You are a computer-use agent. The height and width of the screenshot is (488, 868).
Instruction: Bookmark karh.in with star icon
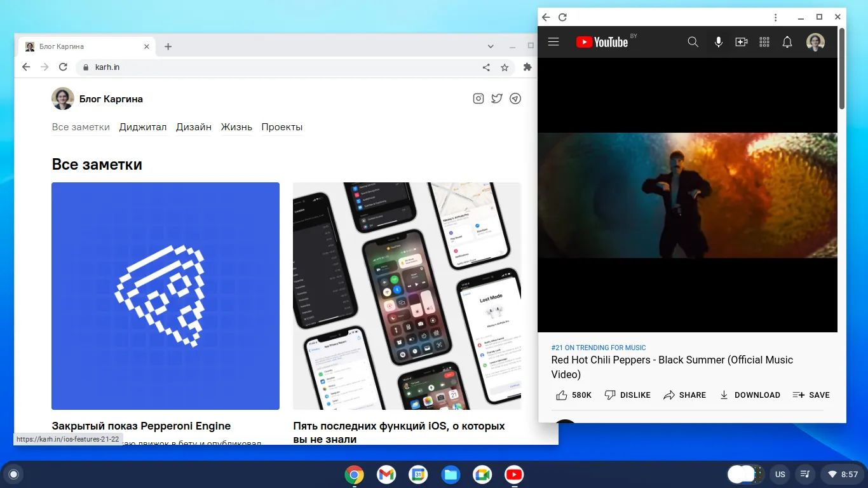505,67
